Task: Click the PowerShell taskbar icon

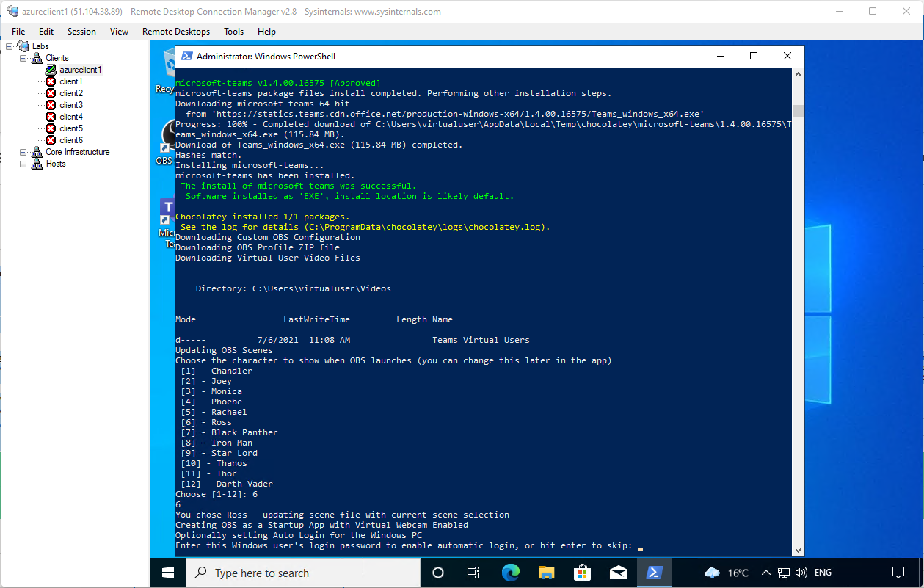Action: coord(654,573)
